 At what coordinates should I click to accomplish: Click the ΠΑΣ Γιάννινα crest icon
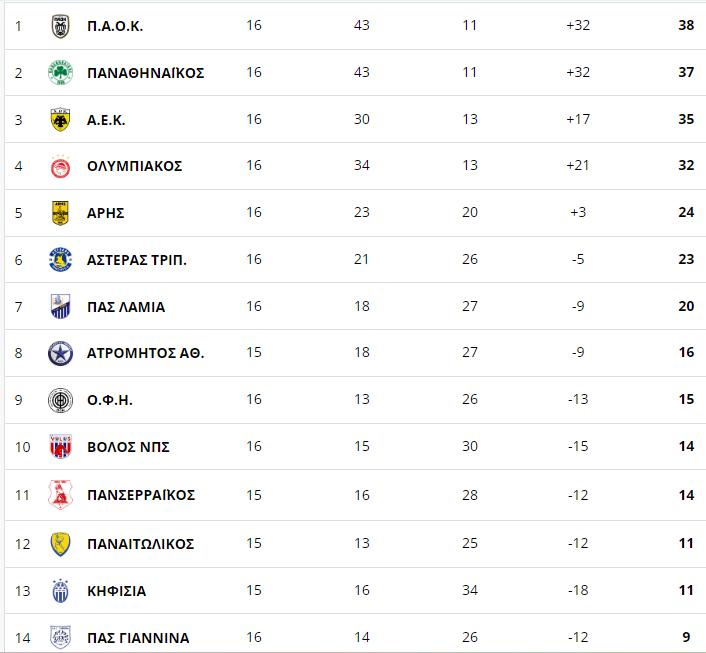click(60, 637)
